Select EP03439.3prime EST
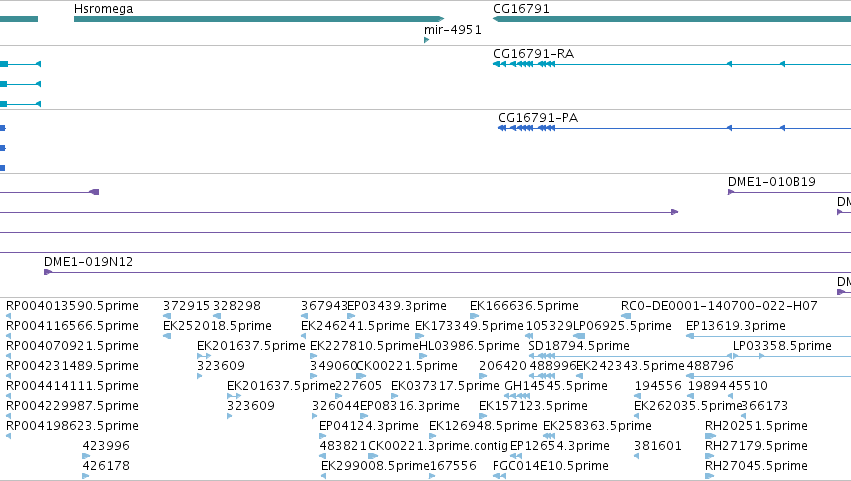The height and width of the screenshot is (481, 851). 397,306
